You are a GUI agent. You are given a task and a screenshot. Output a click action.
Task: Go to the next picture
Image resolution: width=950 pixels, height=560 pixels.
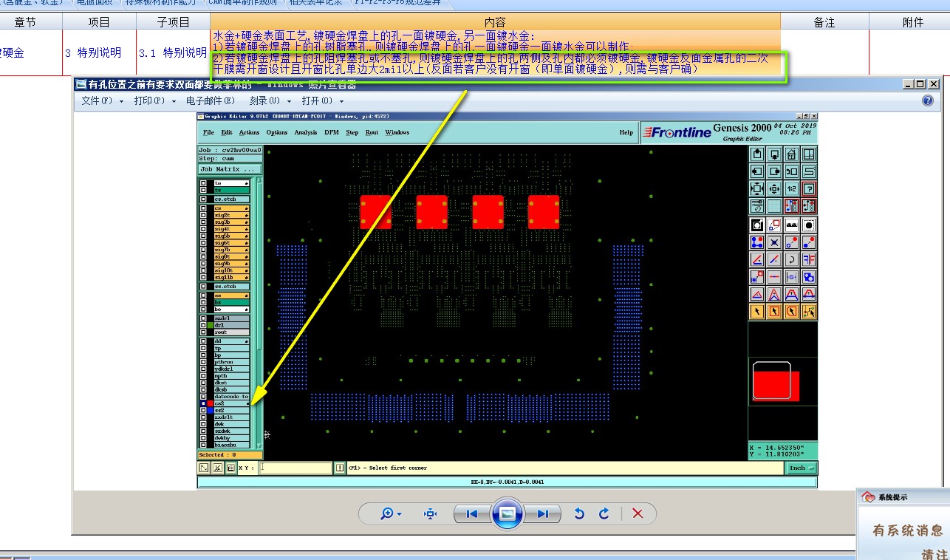(542, 513)
